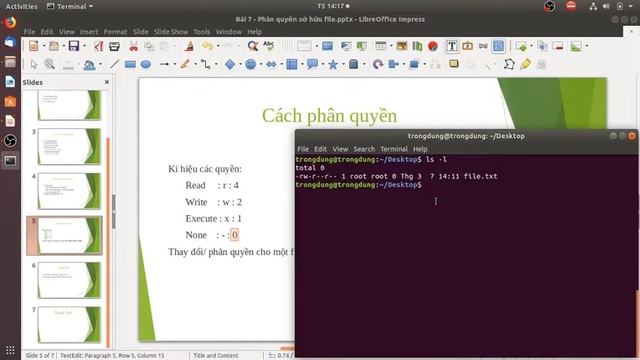This screenshot has width=640, height=360.
Task: Click the Clone formatting paintbrush icon
Action: pyautogui.click(x=189, y=46)
